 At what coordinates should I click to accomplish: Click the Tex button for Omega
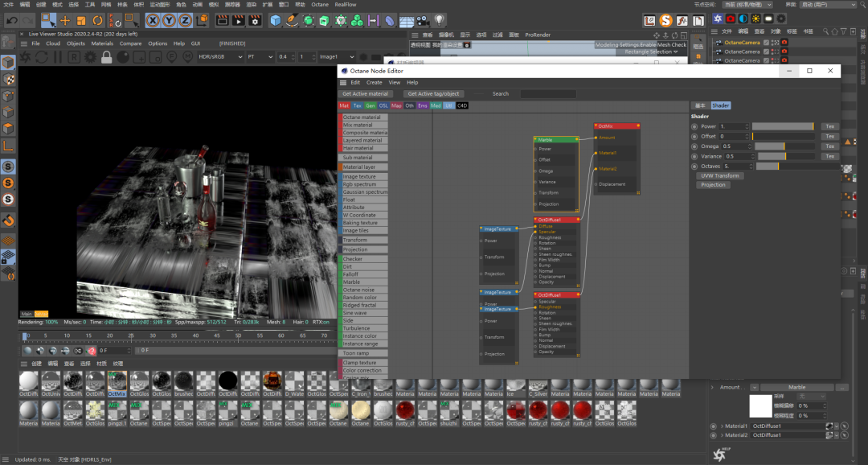tap(829, 146)
